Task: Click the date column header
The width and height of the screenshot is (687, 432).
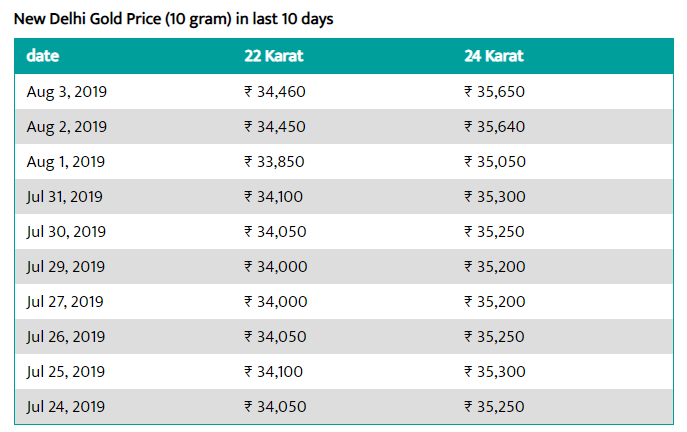Action: [x=42, y=56]
